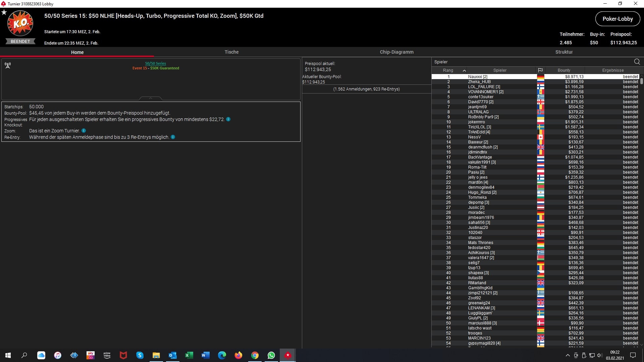Click info icon beside Progressive Knockout text
This screenshot has width=644, height=362.
pyautogui.click(x=228, y=119)
